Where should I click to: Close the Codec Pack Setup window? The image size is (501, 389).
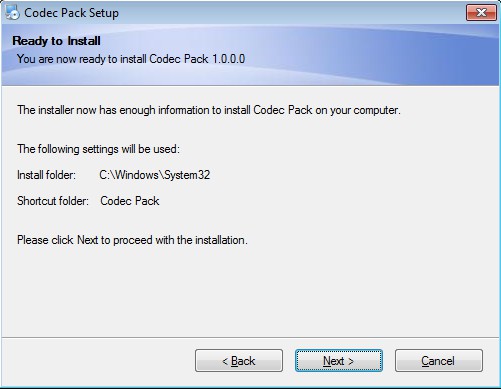click(x=481, y=13)
